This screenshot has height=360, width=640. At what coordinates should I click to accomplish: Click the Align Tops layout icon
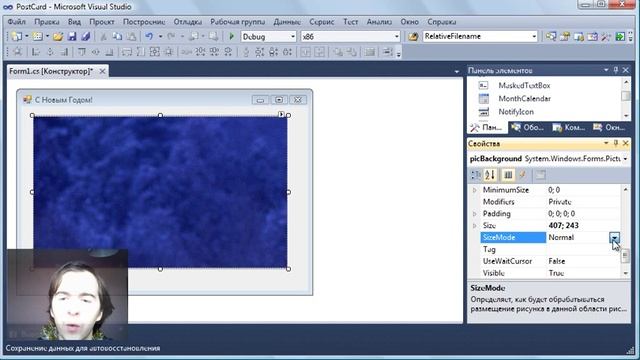[x=82, y=52]
